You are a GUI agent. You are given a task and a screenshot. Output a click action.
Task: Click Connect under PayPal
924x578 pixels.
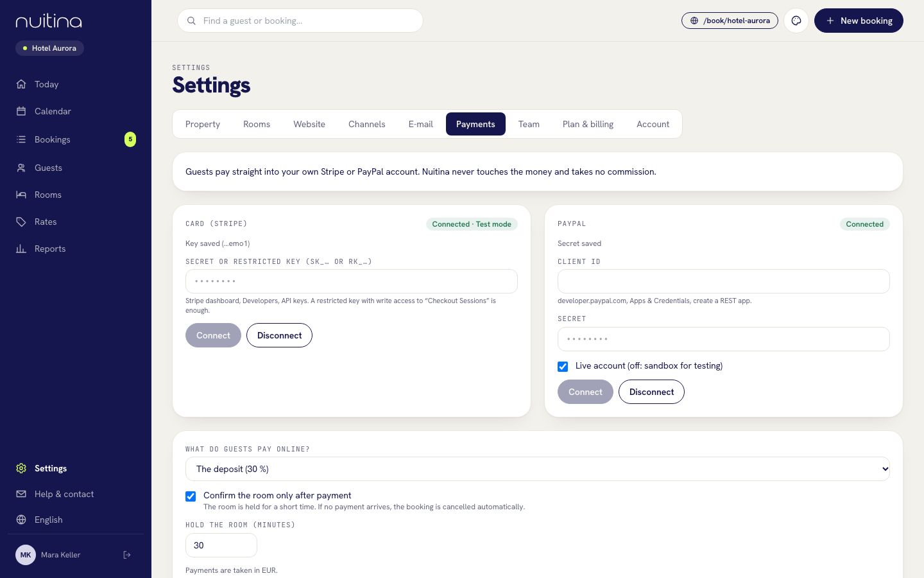click(585, 392)
